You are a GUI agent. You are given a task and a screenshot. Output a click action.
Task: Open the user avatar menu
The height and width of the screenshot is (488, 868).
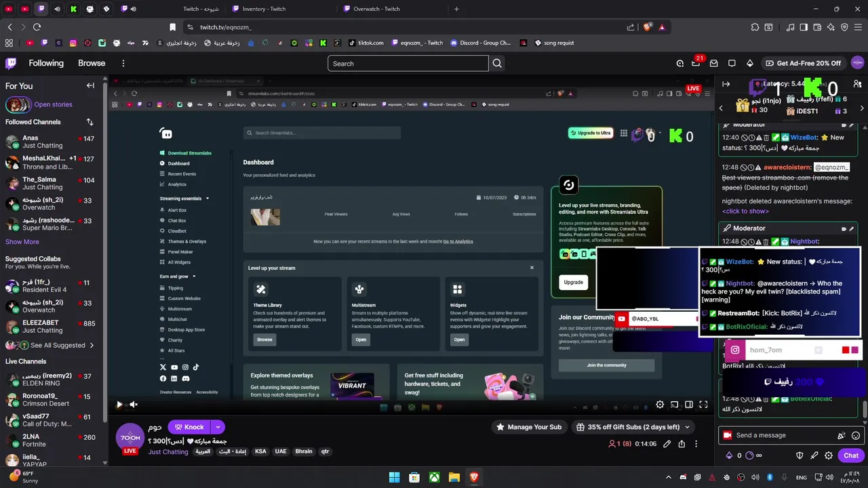tap(857, 63)
